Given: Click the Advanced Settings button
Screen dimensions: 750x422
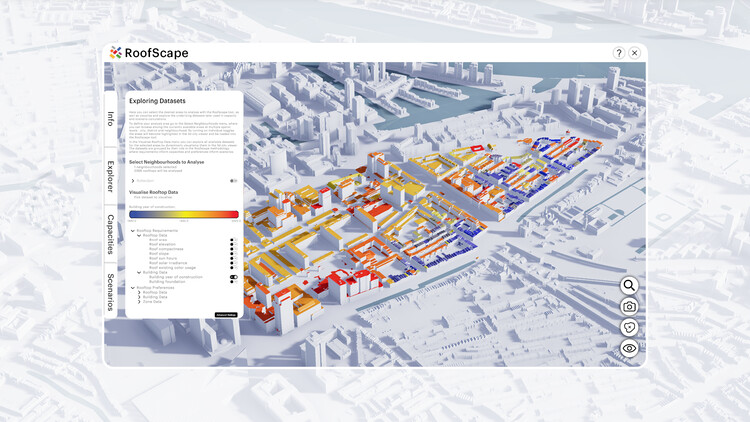Looking at the screenshot, I should [225, 314].
